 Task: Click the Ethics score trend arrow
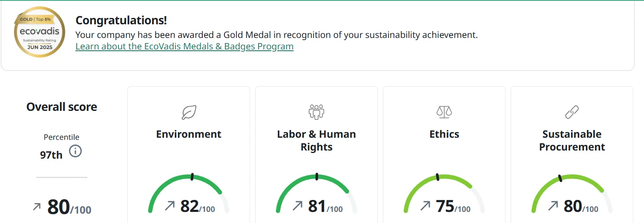(425, 206)
